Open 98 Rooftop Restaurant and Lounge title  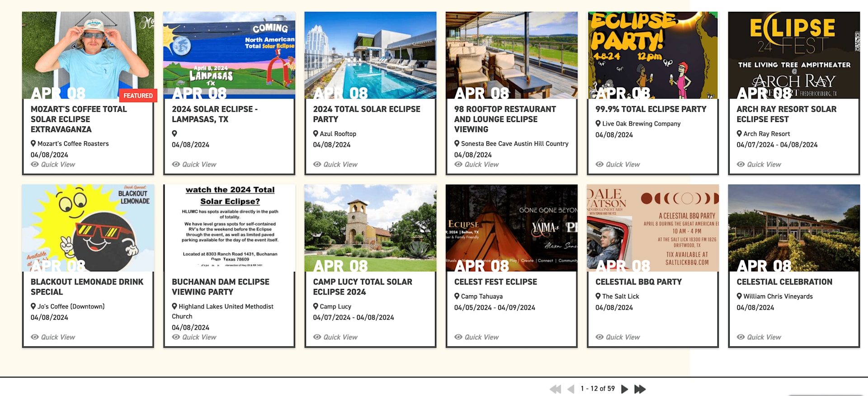[x=505, y=119]
